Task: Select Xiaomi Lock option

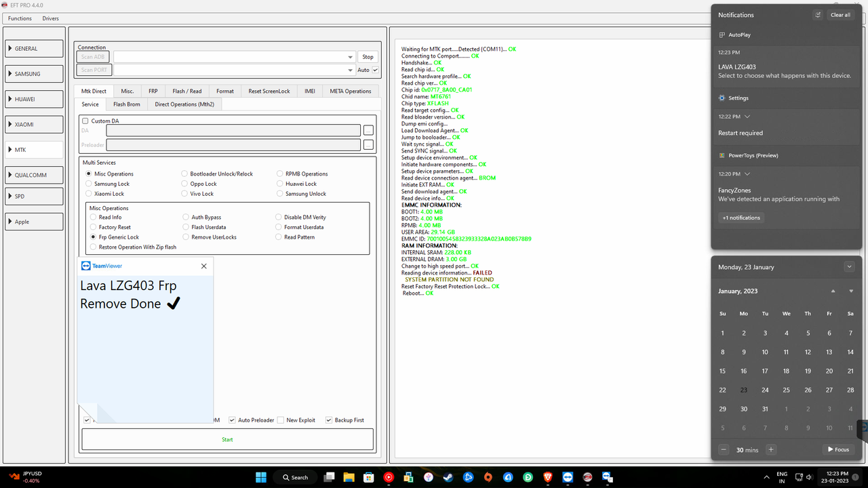Action: coord(89,194)
